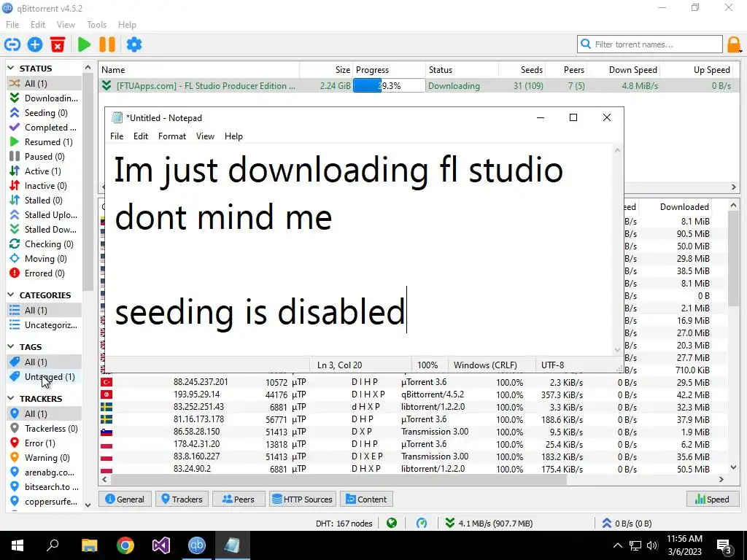The height and width of the screenshot is (560, 747).
Task: Switch to the Trackers tab
Action: pos(182,499)
